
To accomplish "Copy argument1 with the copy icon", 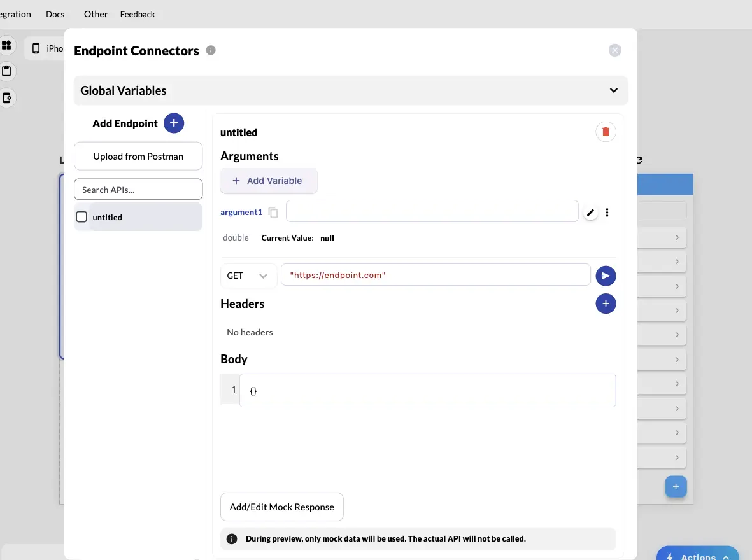I will click(273, 213).
